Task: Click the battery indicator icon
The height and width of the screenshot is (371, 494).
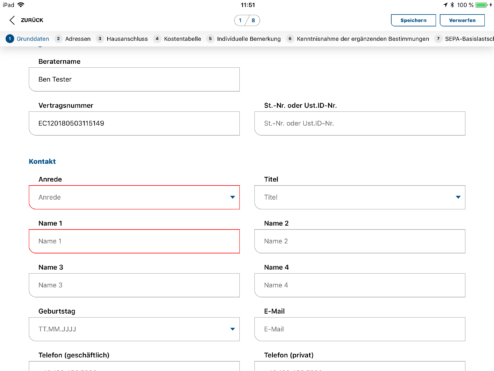Action: click(482, 5)
